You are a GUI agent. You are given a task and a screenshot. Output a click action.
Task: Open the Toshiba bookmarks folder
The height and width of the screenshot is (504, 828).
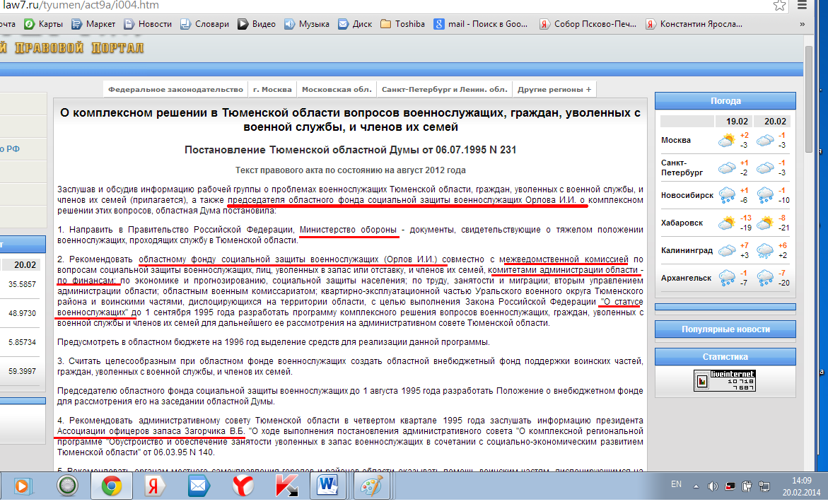pos(403,24)
